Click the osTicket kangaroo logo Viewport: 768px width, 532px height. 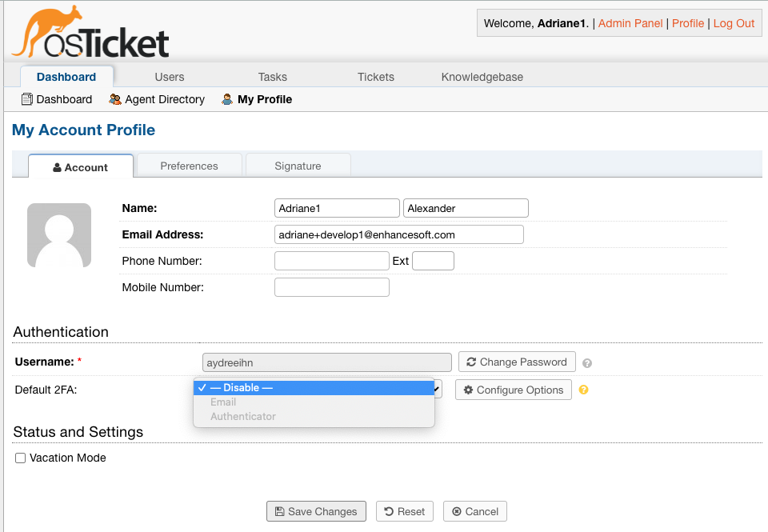(90, 33)
